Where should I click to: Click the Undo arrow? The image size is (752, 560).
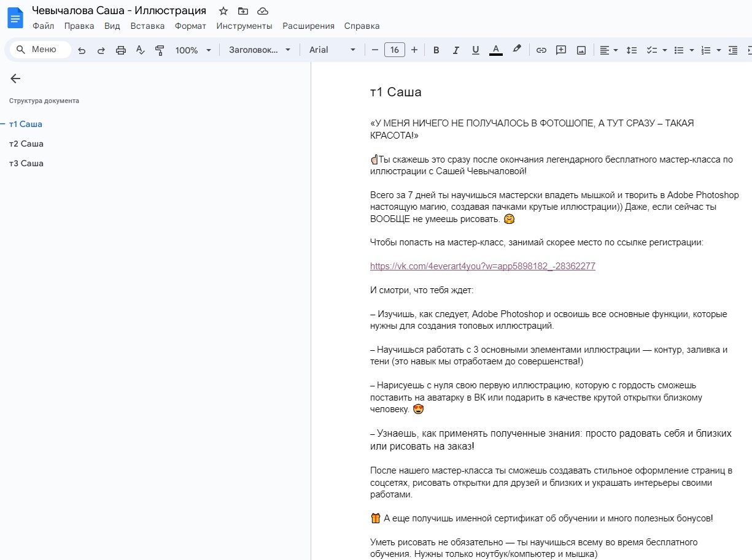tap(82, 50)
